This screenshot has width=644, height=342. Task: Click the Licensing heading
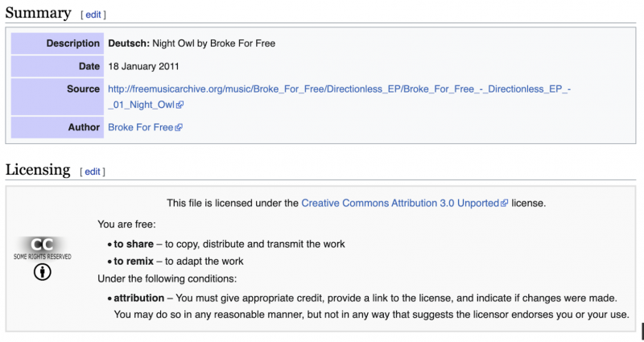click(x=38, y=170)
